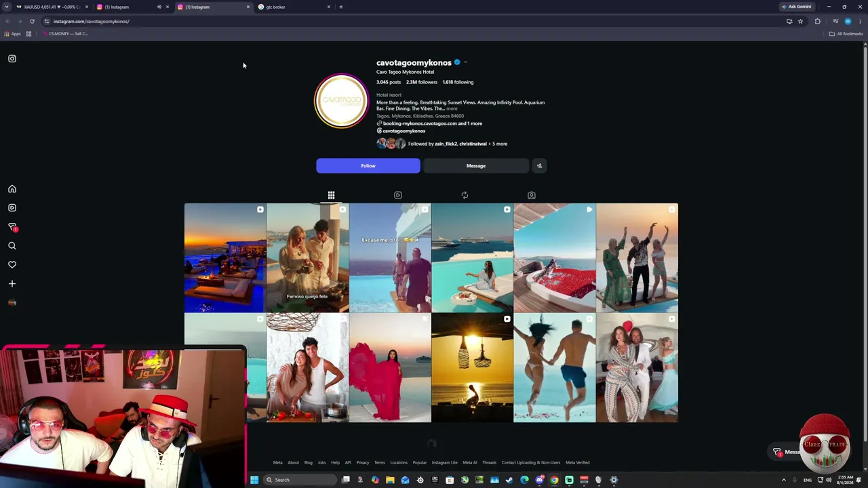Image resolution: width=868 pixels, height=488 pixels.
Task: Open the All Bookmarks folder
Action: 846,34
